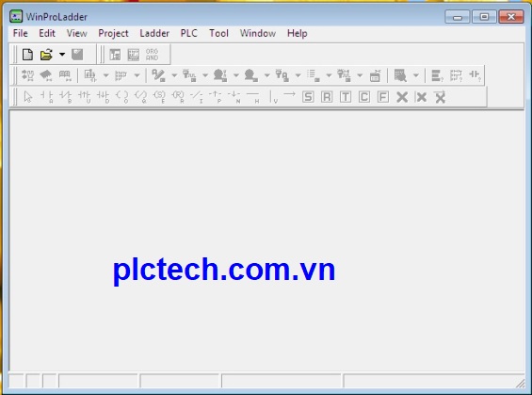Click the WinProLadder title bar app icon
Screen dimensions: 532x395
(16, 16)
